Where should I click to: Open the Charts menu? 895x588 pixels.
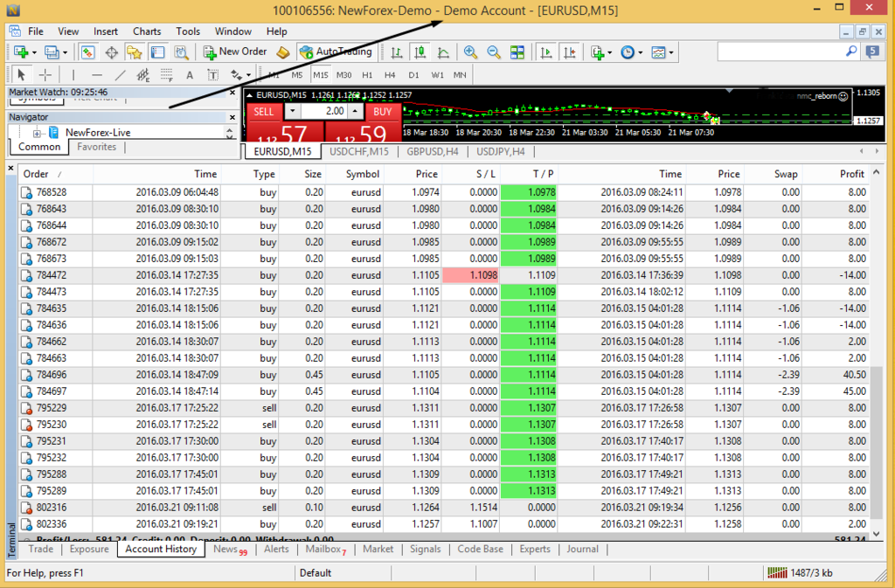tap(147, 31)
